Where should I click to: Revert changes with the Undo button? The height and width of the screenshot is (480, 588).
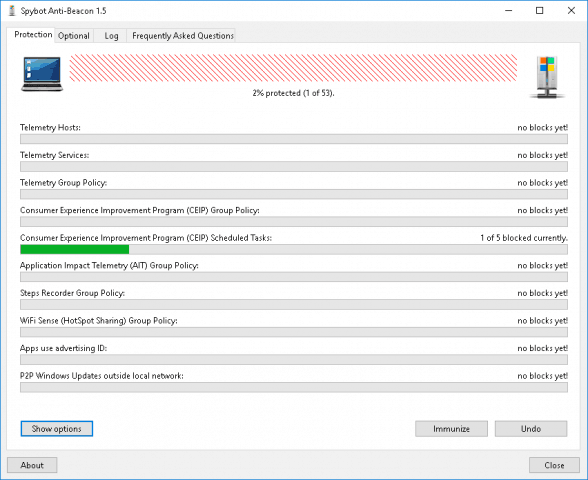pos(531,429)
